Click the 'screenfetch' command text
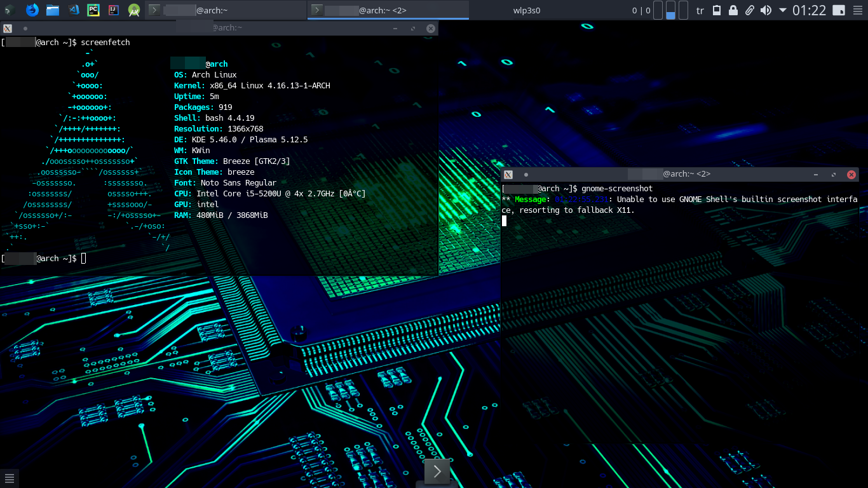Viewport: 868px width, 488px height. coord(105,43)
